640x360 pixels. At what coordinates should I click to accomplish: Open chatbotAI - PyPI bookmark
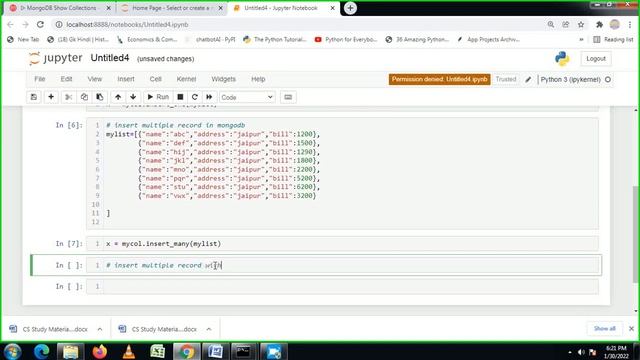pos(211,40)
